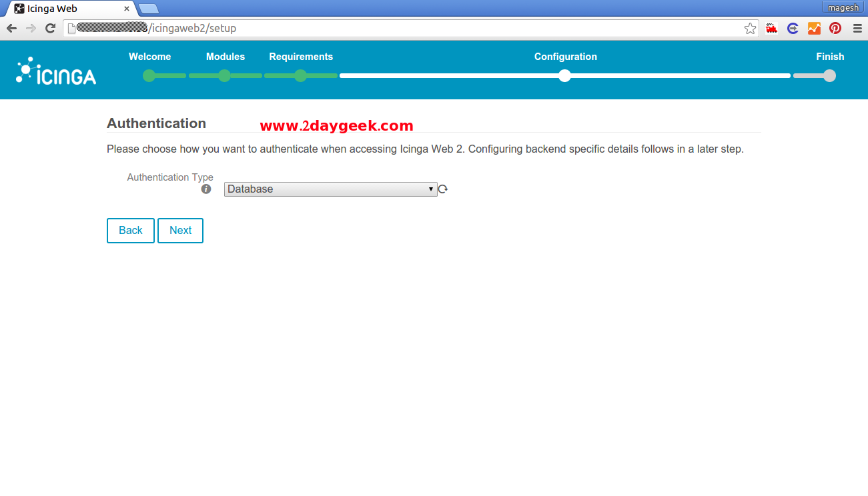Click the Finish step marker
The image size is (868, 496).
(x=829, y=75)
